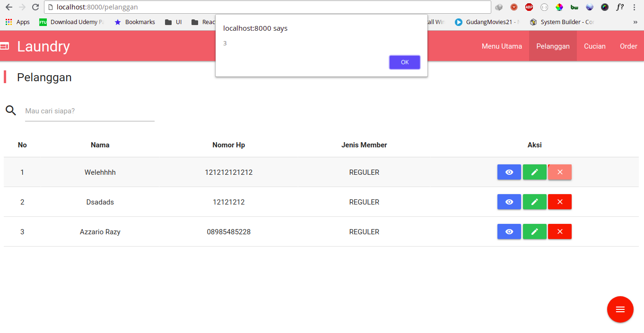This screenshot has height=333, width=644.
Task: Edit the Azzario Razy entry
Action: click(535, 231)
